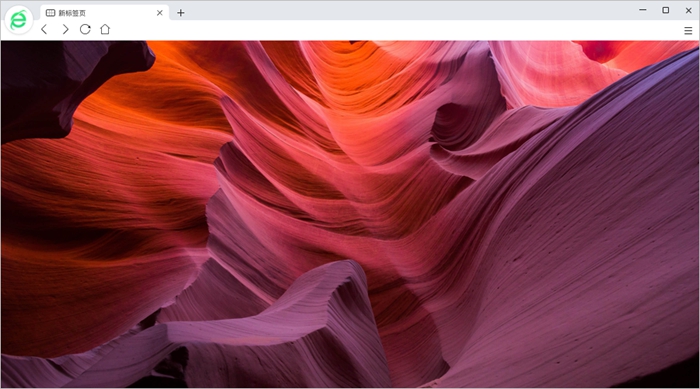The image size is (700, 389).
Task: Click the canyon wallpaper image
Action: point(350,214)
